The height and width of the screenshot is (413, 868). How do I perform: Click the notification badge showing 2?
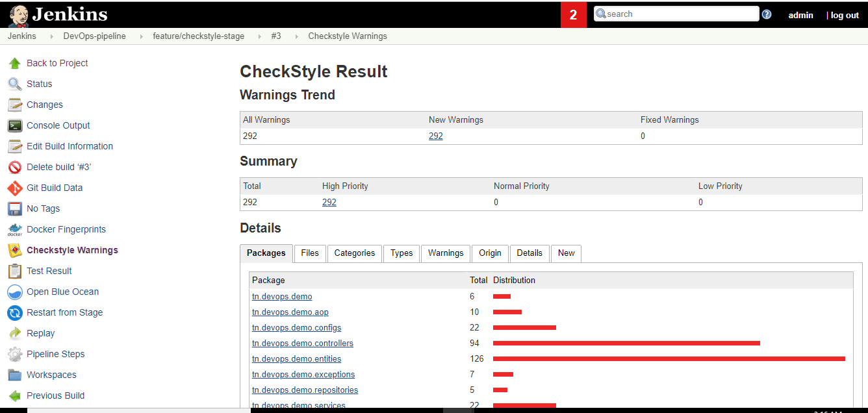click(573, 14)
